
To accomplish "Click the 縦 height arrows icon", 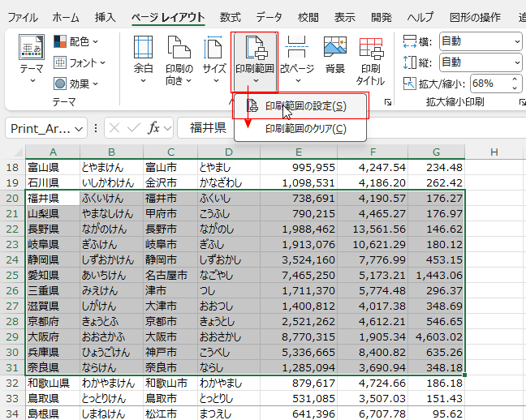I will click(x=410, y=62).
